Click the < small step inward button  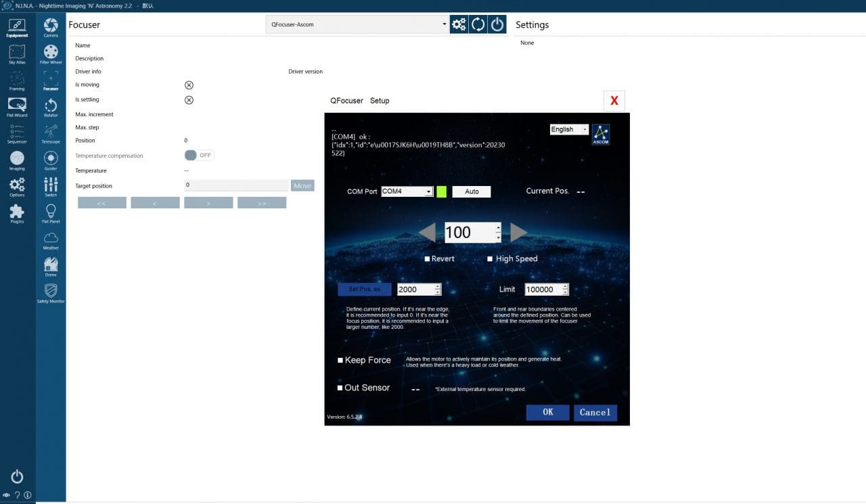[x=155, y=202]
